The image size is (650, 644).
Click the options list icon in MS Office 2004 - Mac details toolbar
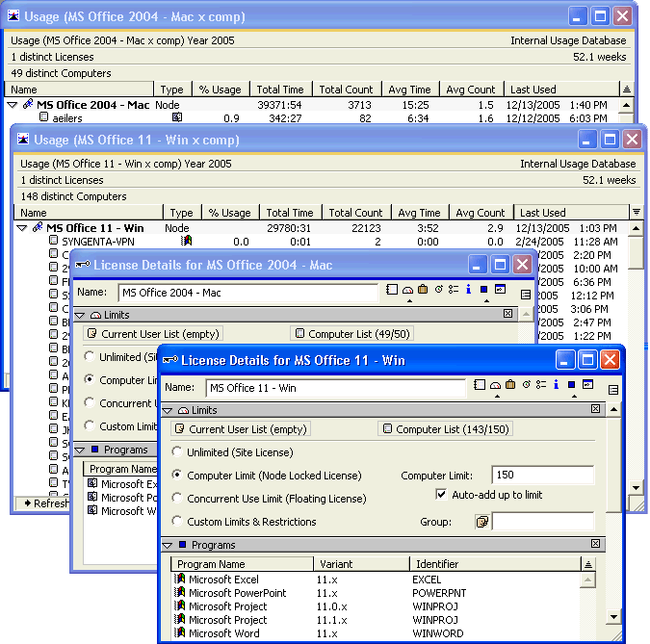454,289
